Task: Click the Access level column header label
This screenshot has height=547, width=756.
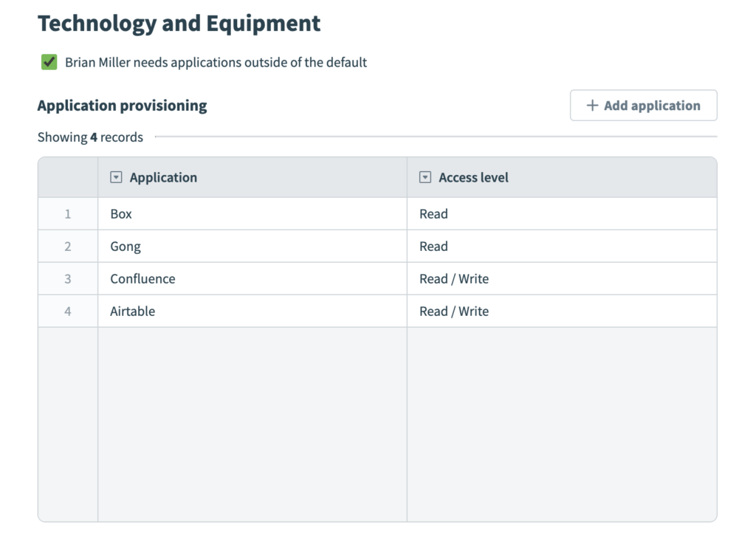Action: (x=473, y=177)
